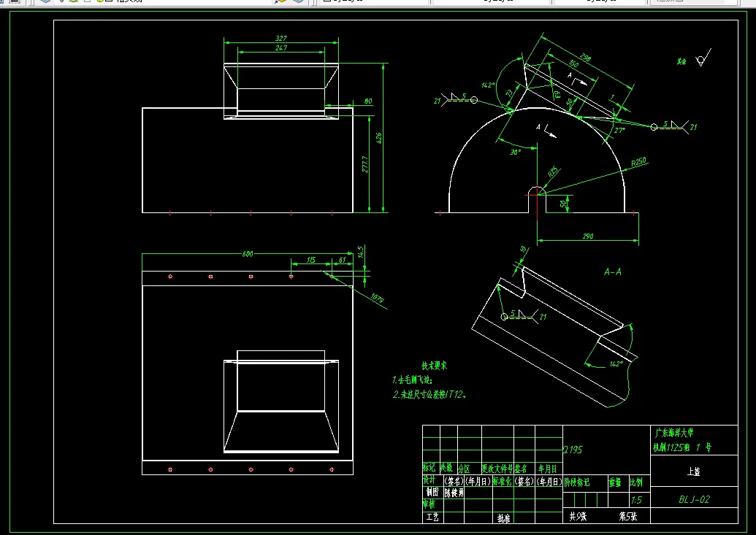Select the 247 dimension text
This screenshot has width=756, height=535.
coord(281,47)
